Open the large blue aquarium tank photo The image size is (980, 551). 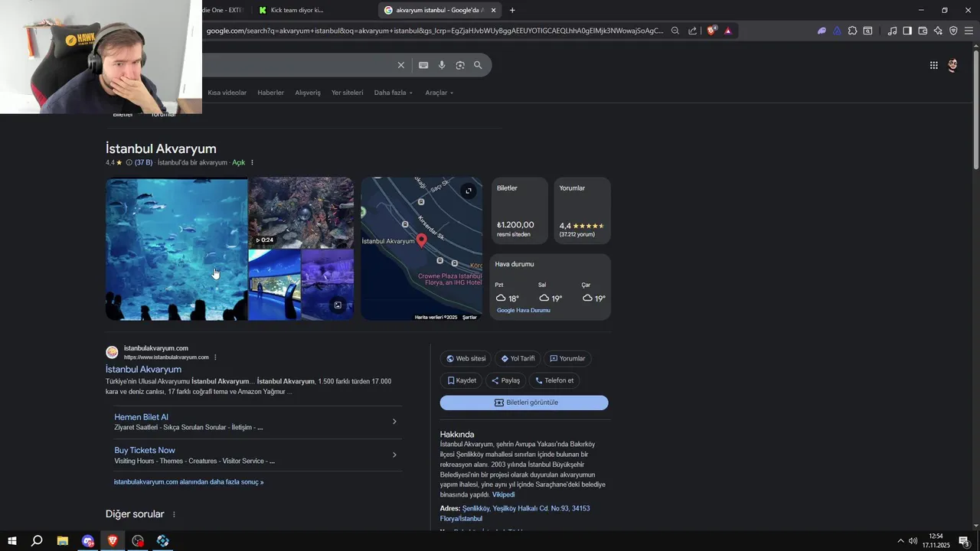(177, 249)
